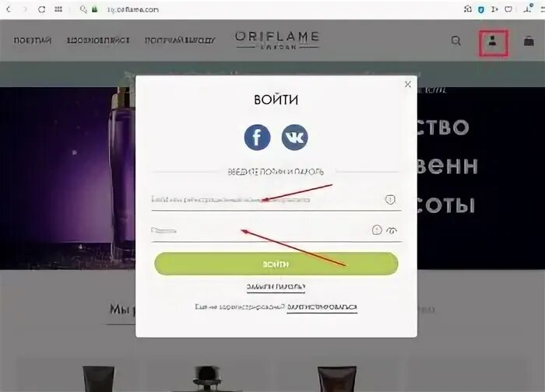Screen dimensions: 545x392
Task: Click the green Войти button
Action: 276,264
